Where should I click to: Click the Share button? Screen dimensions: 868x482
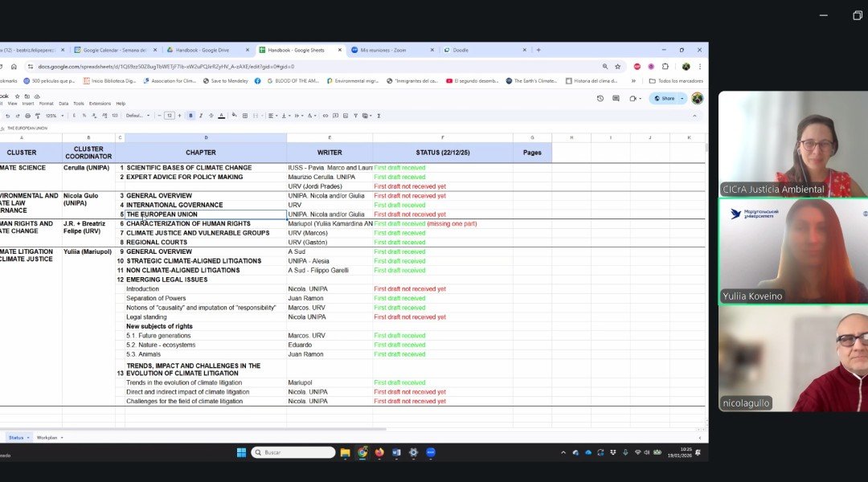coord(664,98)
